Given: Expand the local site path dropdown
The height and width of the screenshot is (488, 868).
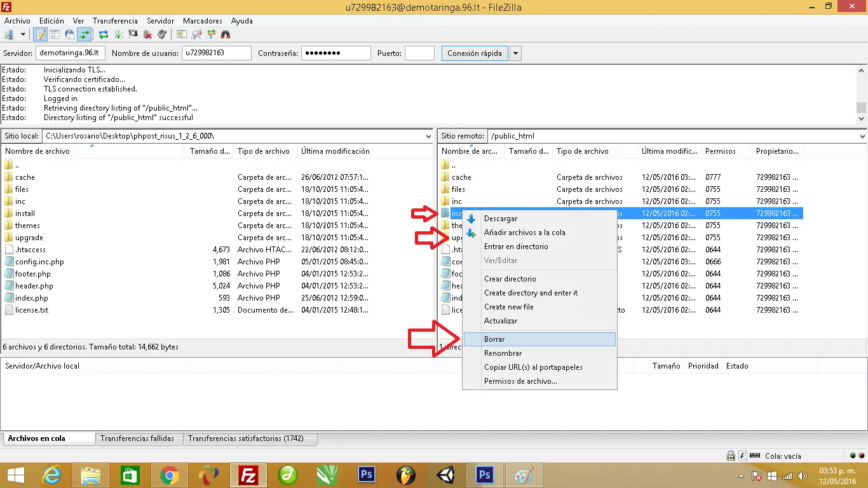Looking at the screenshot, I should pyautogui.click(x=428, y=136).
